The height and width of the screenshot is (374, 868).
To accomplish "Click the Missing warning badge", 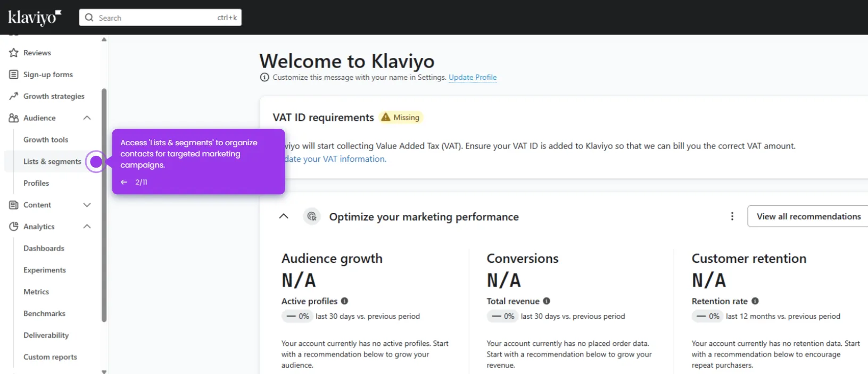I will tap(401, 118).
